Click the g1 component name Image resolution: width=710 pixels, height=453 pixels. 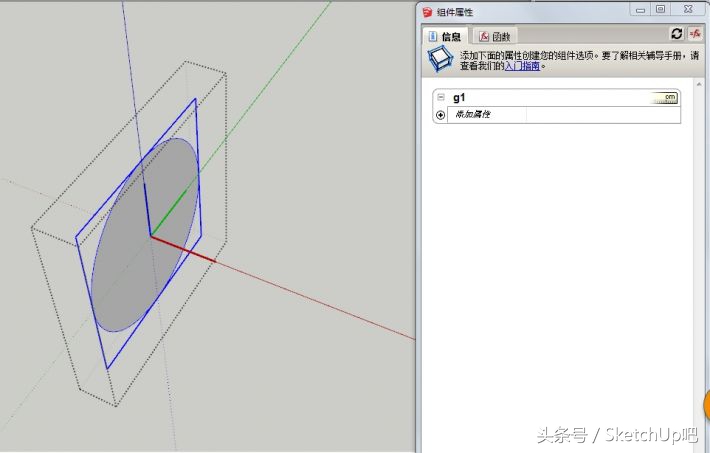click(x=459, y=97)
